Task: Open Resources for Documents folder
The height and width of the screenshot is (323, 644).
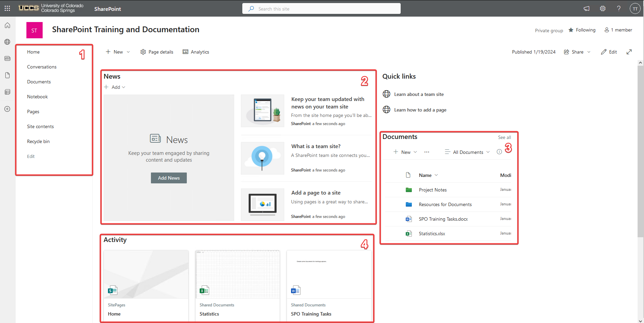Action: tap(445, 204)
